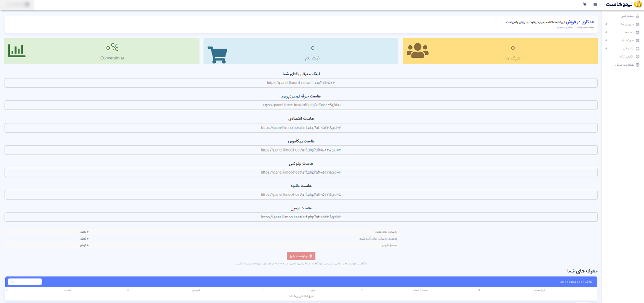The width and height of the screenshot is (644, 303).
Task: Expand the پشتیبانی sidebar submenu chevron
Action: tap(606, 49)
